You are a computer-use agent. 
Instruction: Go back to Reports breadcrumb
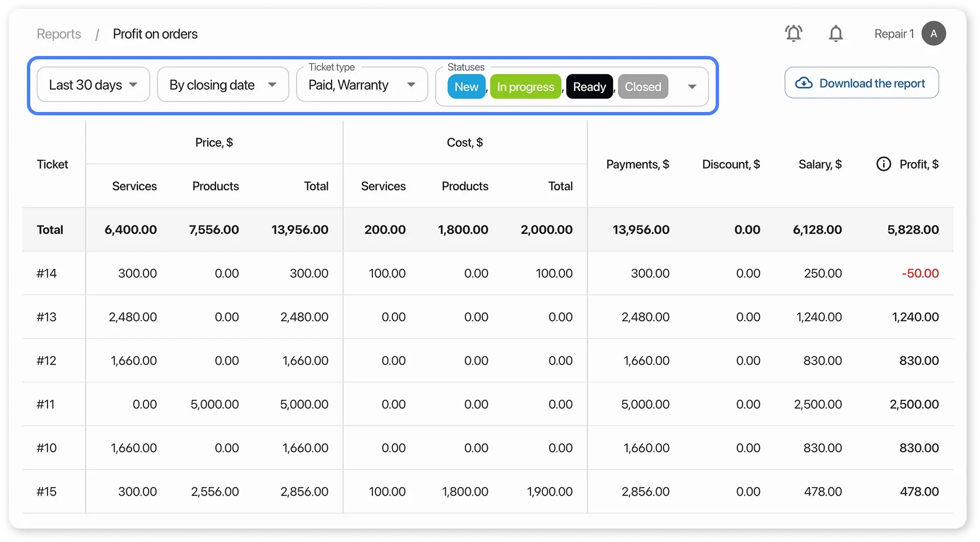coord(59,34)
